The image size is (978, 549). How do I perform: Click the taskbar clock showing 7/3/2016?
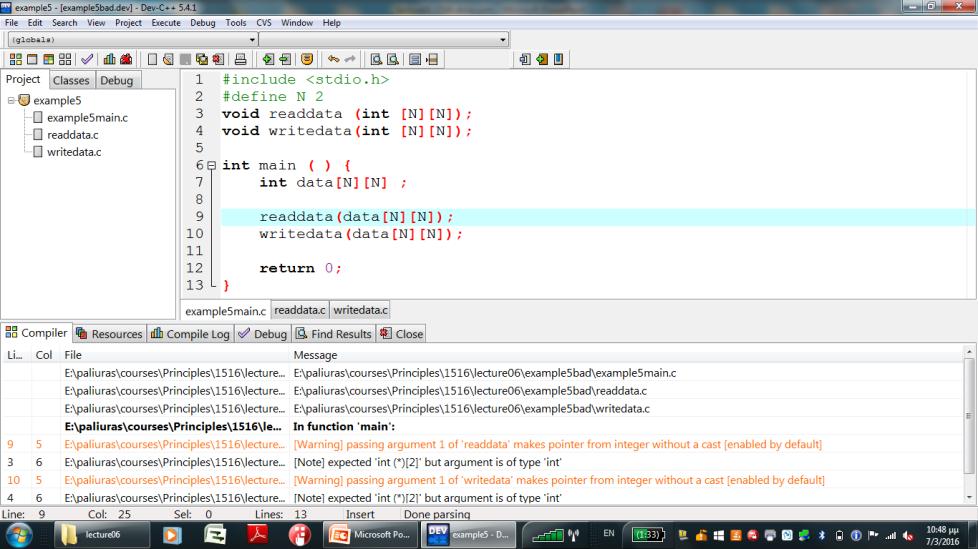pyautogui.click(x=942, y=535)
